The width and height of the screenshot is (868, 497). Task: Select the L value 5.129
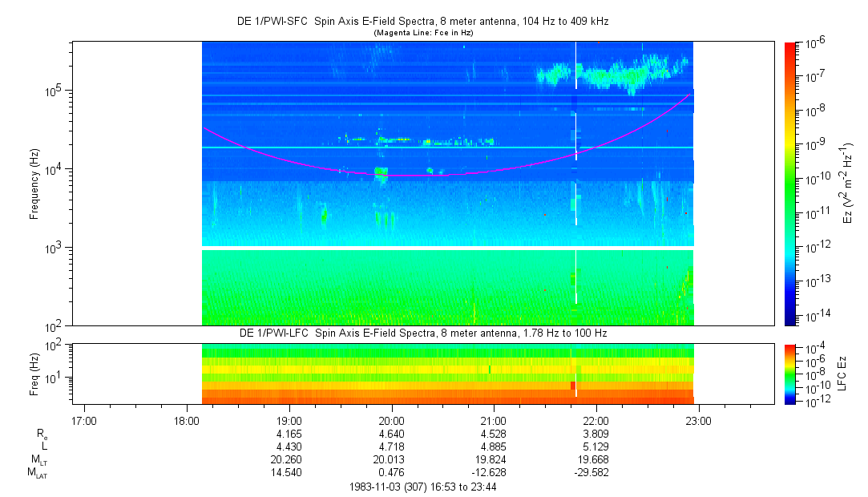coord(596,447)
